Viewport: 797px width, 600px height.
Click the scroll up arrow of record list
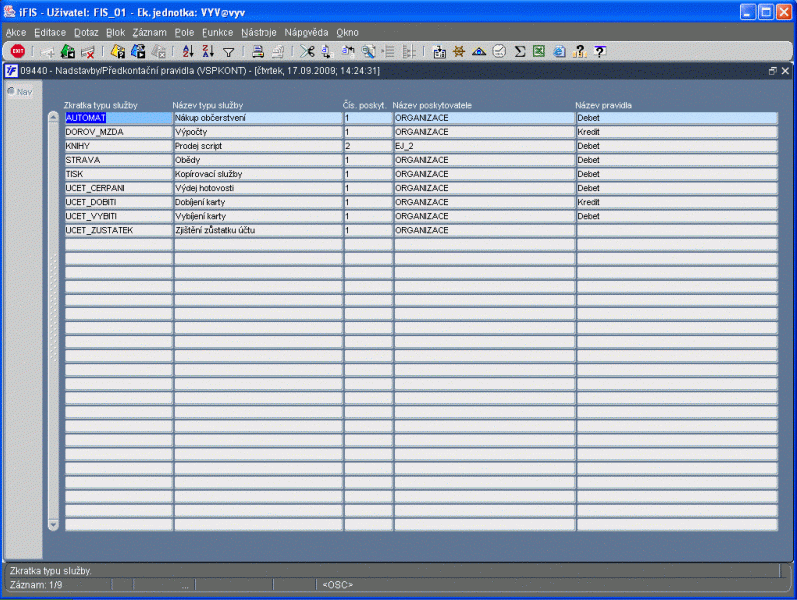click(x=53, y=117)
